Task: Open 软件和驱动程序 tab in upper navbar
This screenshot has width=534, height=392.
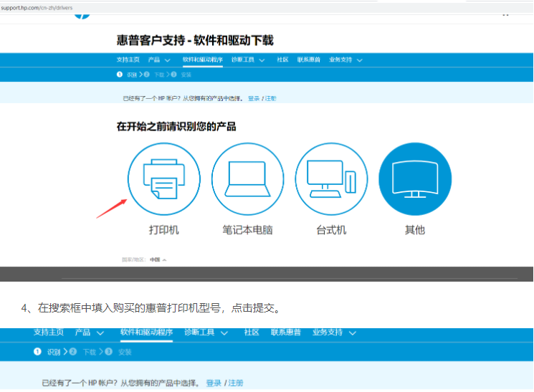Action: pos(203,59)
